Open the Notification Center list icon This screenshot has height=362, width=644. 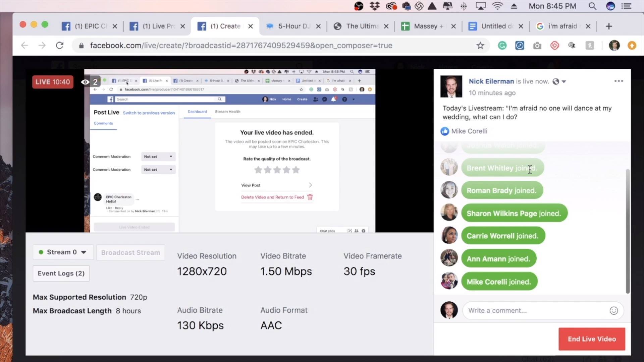[x=626, y=6]
